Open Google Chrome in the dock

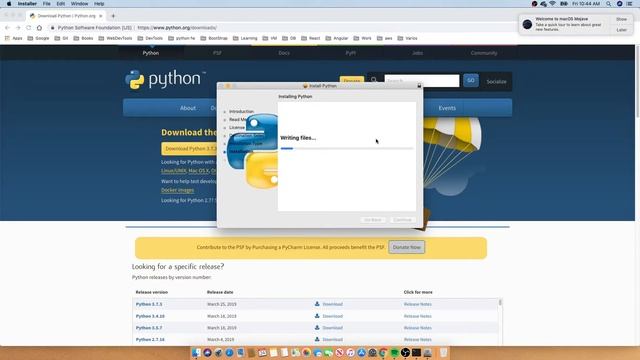point(383,352)
